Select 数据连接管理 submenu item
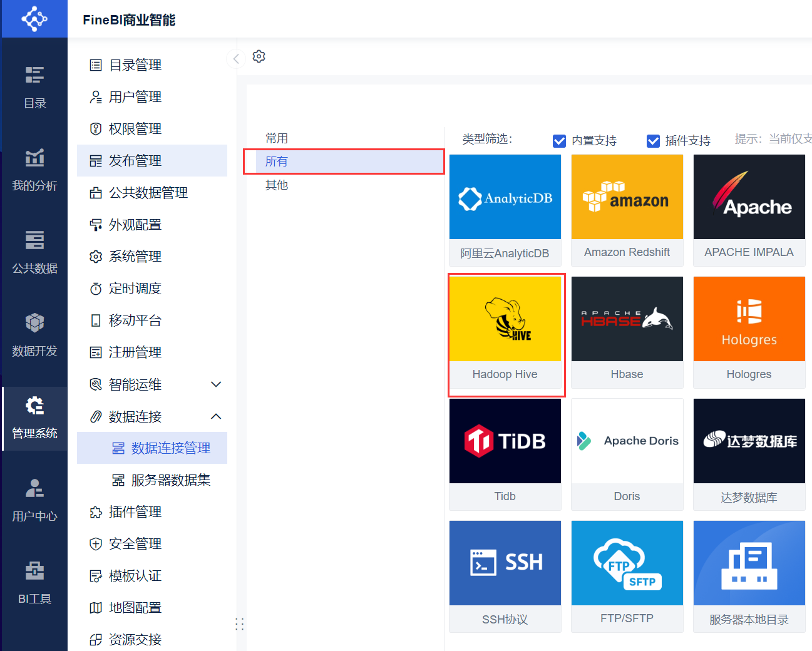This screenshot has height=651, width=812. coord(152,448)
